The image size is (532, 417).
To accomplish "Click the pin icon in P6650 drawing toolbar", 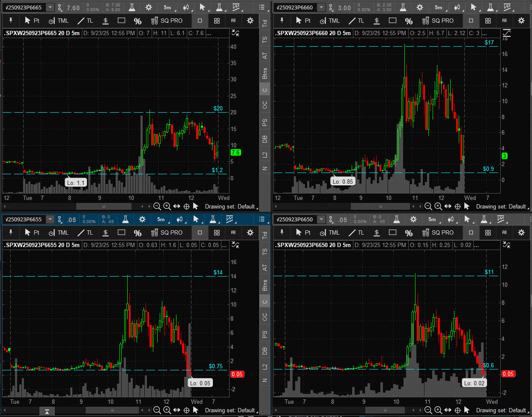I will pyautogui.click(x=282, y=232).
